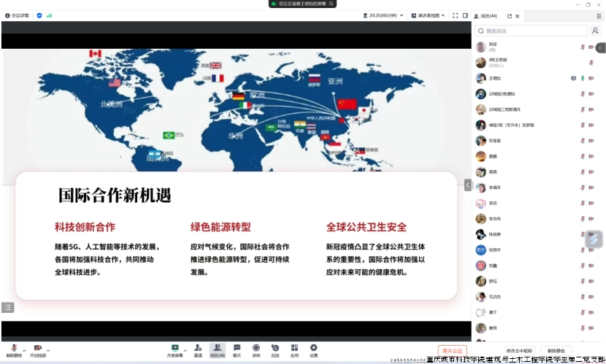Open the 共享屏幕 share screen tool

tap(174, 350)
